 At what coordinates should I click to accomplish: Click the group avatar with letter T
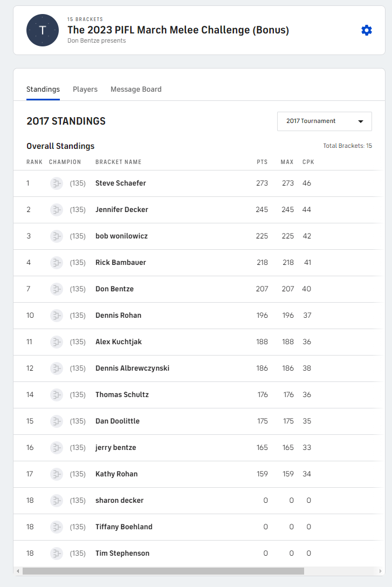[x=43, y=30]
